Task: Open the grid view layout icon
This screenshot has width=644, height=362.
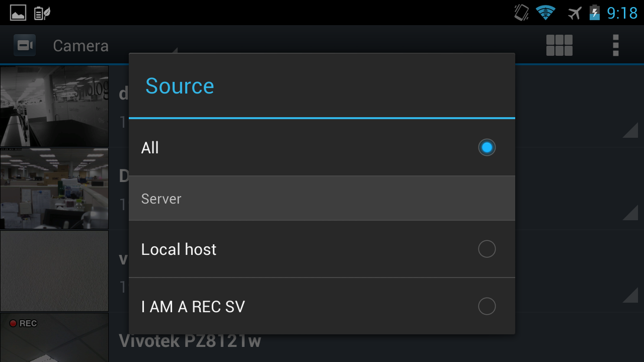Action: click(559, 45)
